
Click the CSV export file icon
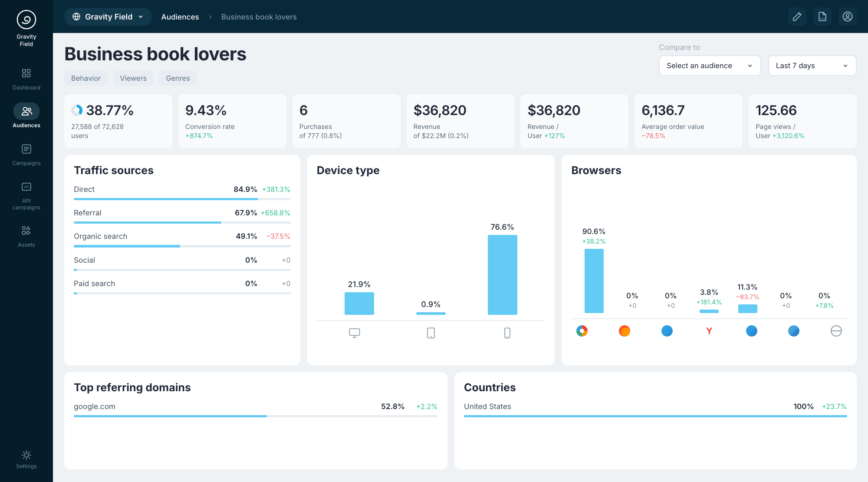[822, 17]
